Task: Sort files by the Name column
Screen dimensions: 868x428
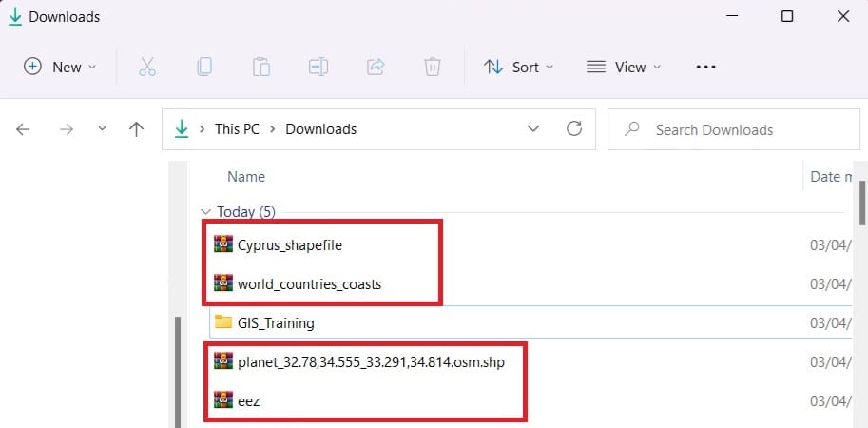Action: 246,177
